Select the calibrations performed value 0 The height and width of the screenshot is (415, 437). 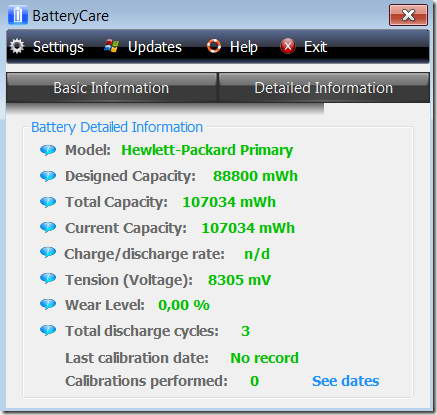254,381
